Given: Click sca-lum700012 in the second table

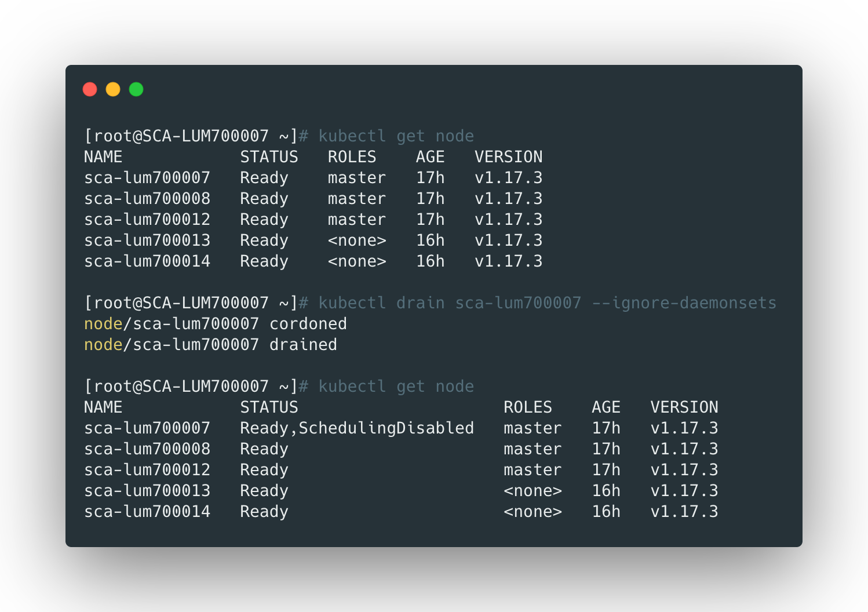Looking at the screenshot, I should (x=147, y=470).
